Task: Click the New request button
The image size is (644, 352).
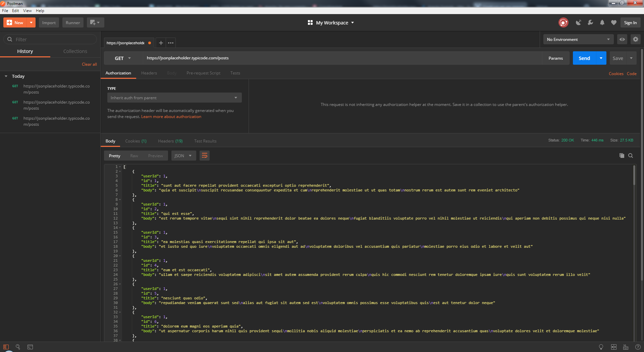Action: point(15,22)
